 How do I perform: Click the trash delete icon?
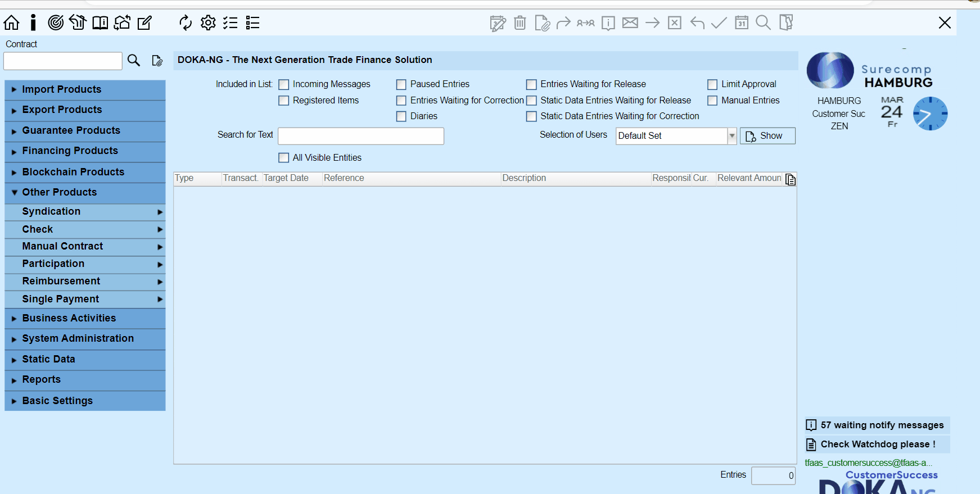(520, 23)
